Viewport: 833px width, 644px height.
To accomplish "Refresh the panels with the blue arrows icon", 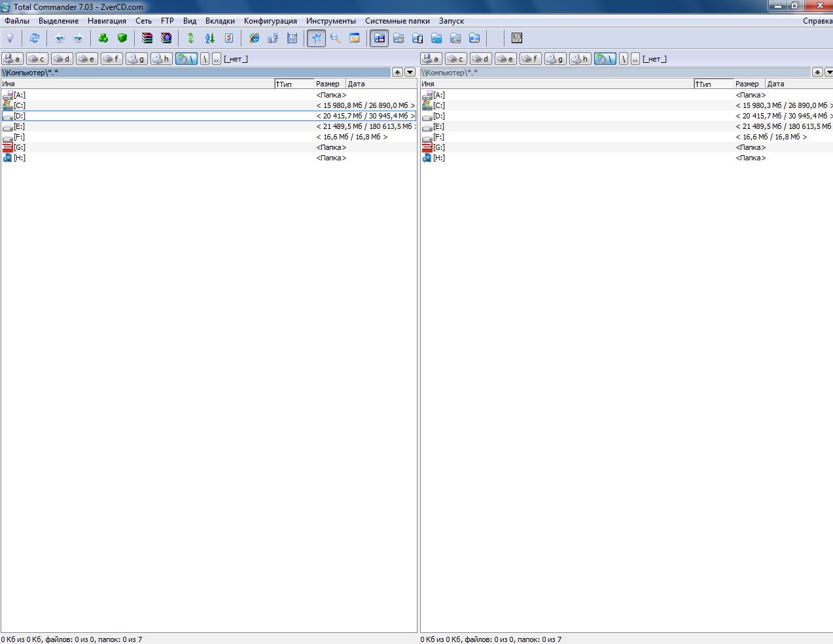I will [35, 38].
